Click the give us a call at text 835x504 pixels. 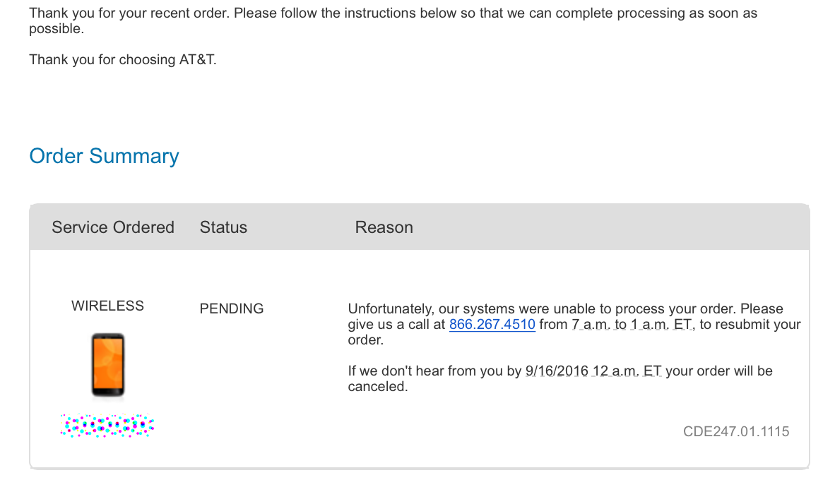[x=396, y=324]
